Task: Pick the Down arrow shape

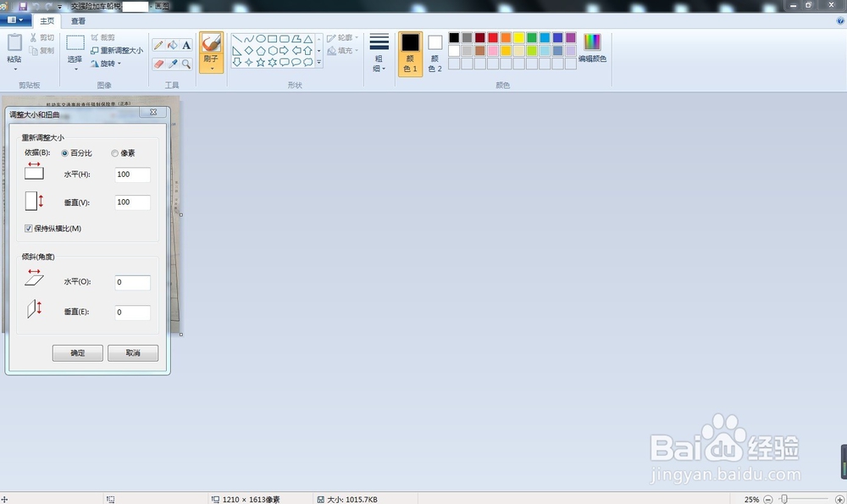Action: (x=236, y=63)
